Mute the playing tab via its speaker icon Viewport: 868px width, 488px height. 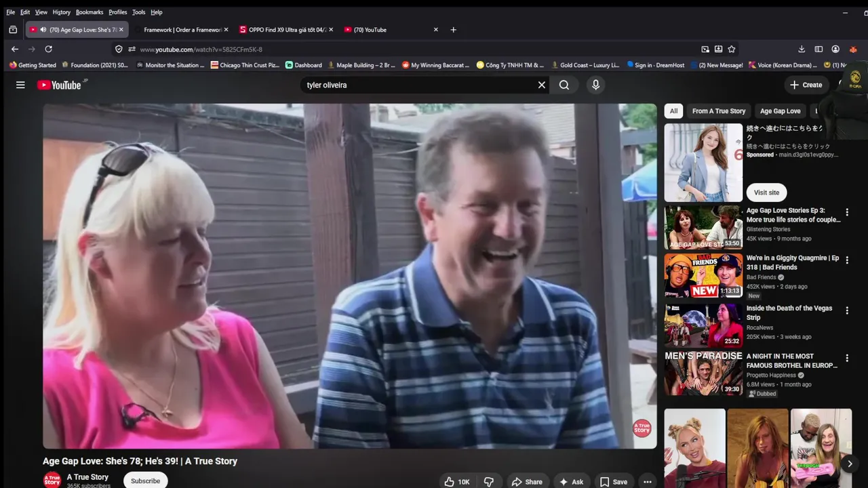pyautogui.click(x=43, y=30)
